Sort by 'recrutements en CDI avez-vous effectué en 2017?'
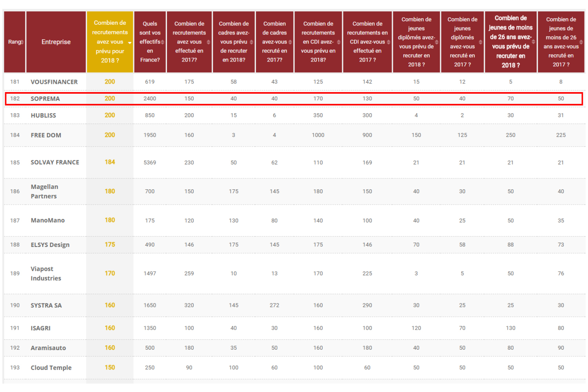Image resolution: width=588 pixels, height=392 pixels. pyautogui.click(x=367, y=42)
